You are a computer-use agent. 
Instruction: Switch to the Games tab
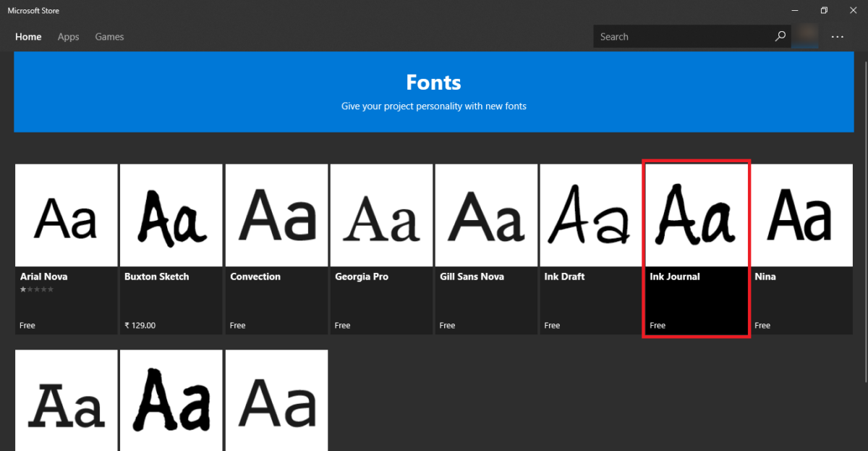click(109, 36)
